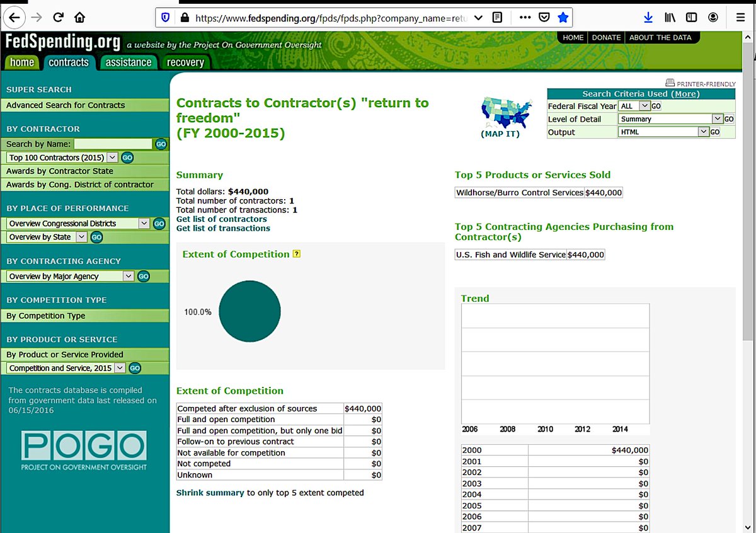
Task: Click the POGO logo
Action: point(84,451)
